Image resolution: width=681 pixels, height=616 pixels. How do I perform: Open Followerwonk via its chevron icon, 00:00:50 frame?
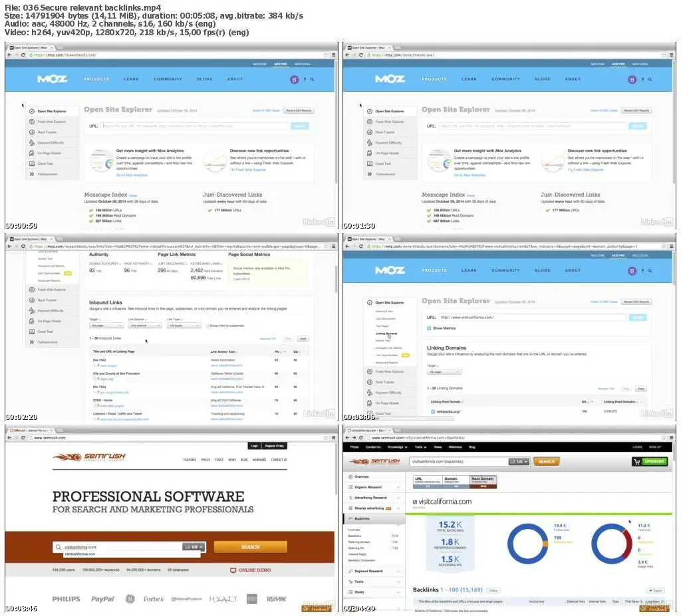pos(32,174)
